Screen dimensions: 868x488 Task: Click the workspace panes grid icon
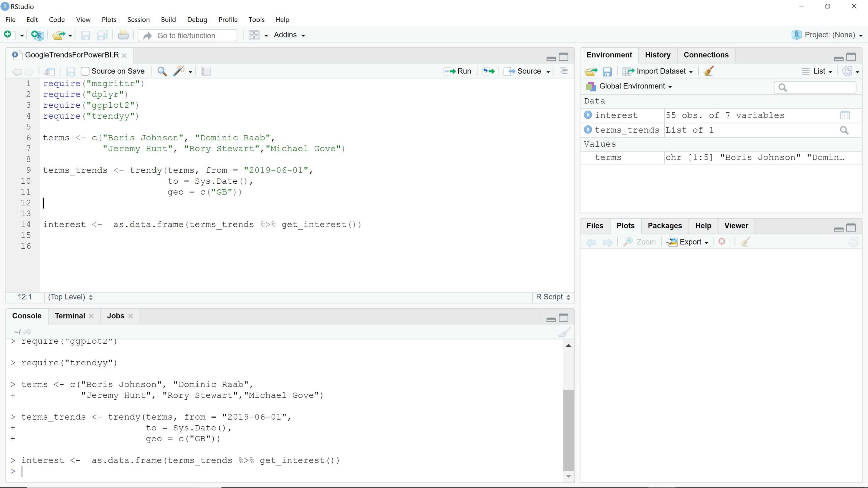(x=254, y=35)
